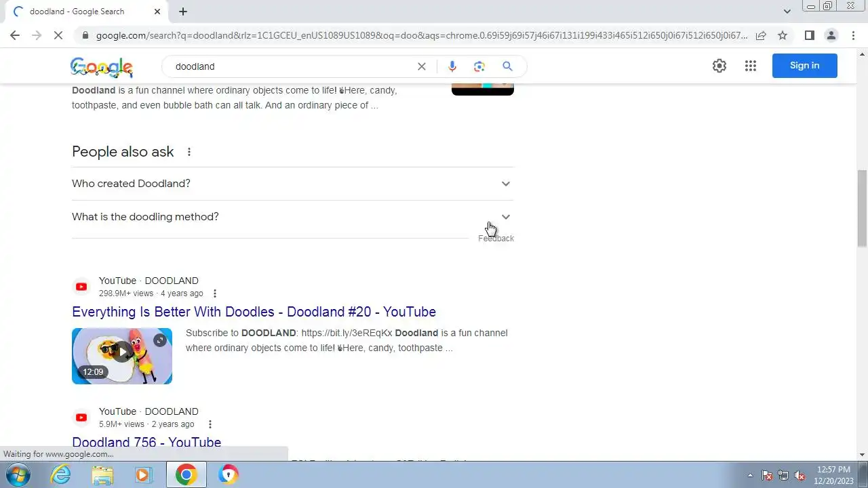Screen dimensions: 868x488
Task: Open more options beside People also ask
Action: (x=189, y=152)
